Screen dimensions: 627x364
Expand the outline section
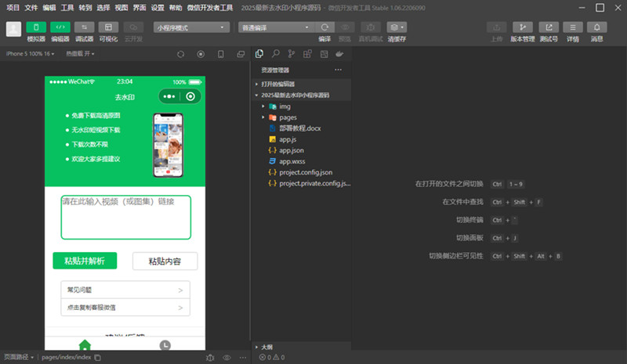[x=302, y=347]
